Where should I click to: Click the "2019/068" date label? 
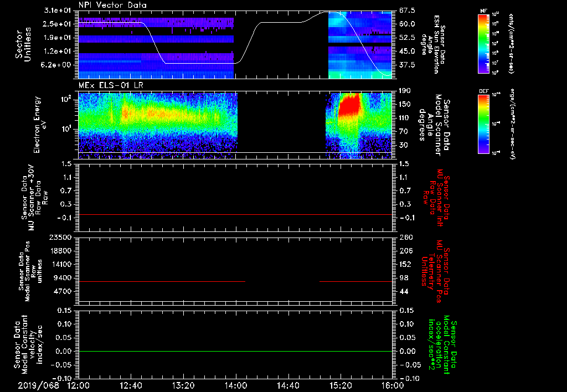[x=38, y=386]
